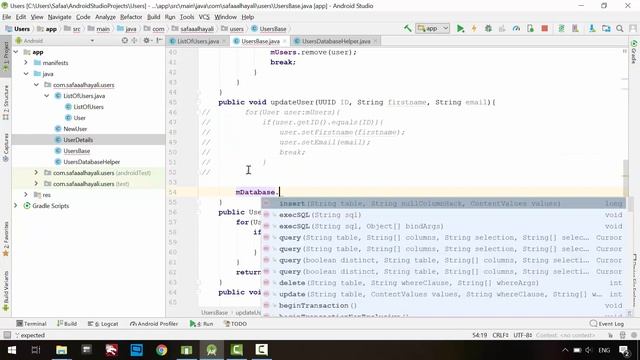Open the Project tool window sidebar
Screen dimensions: 640x360
click(x=6, y=56)
